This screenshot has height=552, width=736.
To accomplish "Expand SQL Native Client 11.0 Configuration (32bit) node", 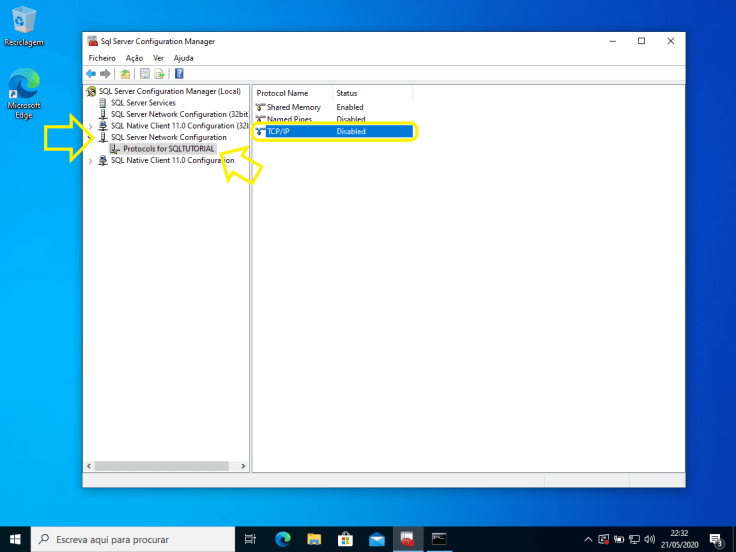I will point(91,126).
